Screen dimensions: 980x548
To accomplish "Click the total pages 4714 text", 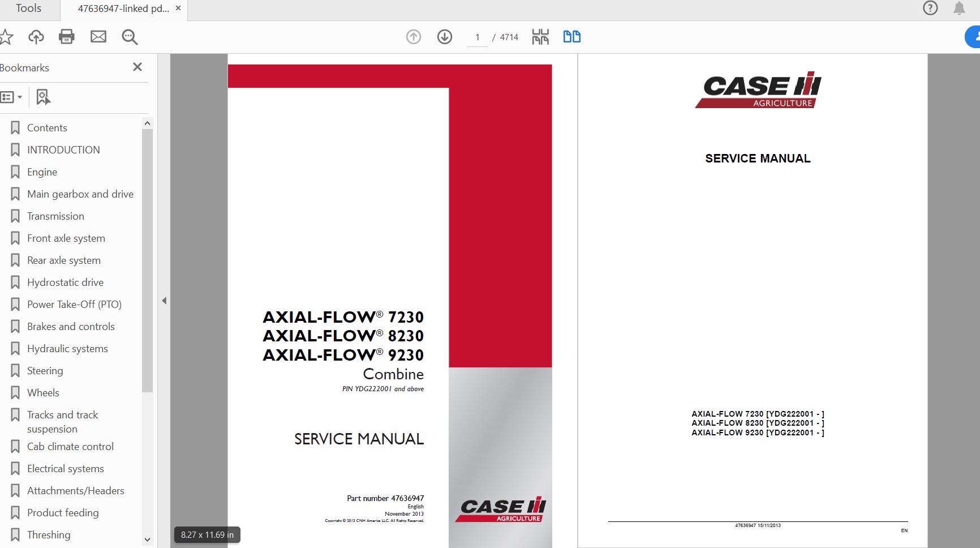I will click(509, 37).
